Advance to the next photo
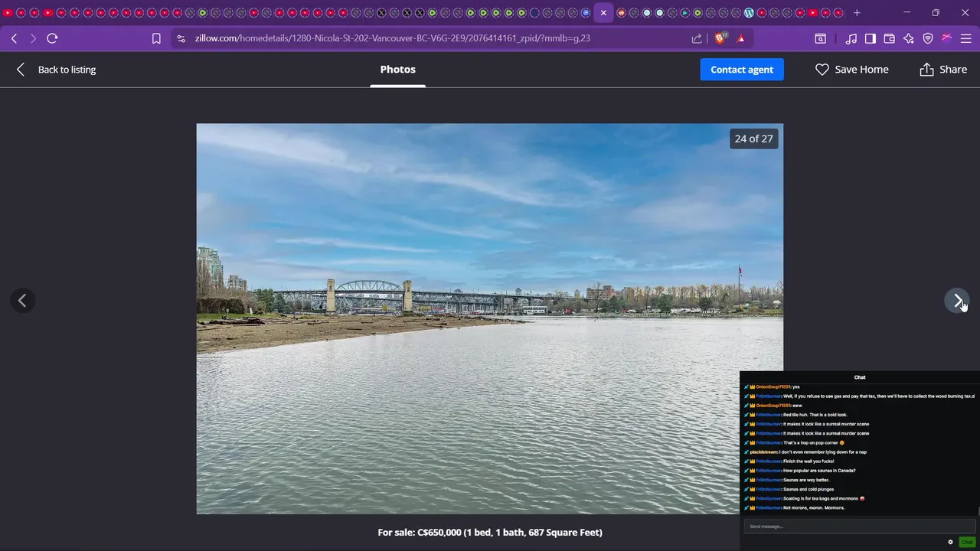 click(x=957, y=301)
